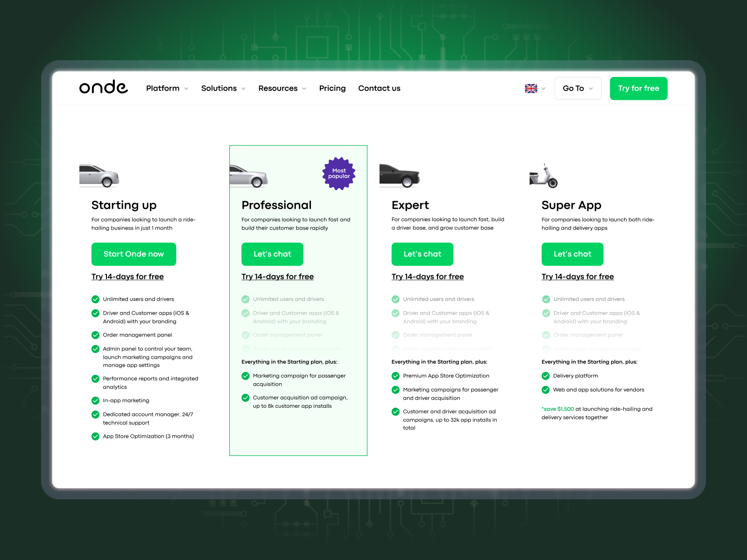Click the Most popular badge

click(339, 174)
